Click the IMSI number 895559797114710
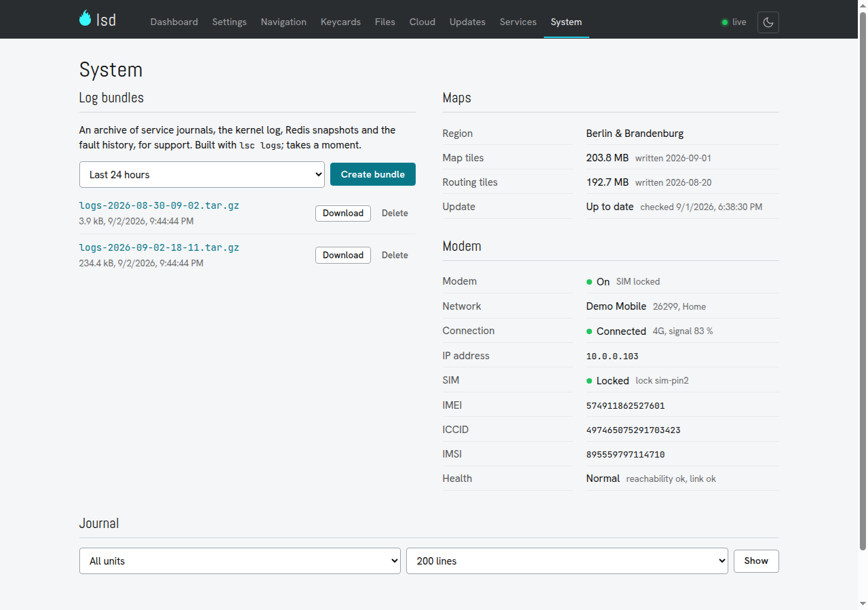 pos(625,454)
